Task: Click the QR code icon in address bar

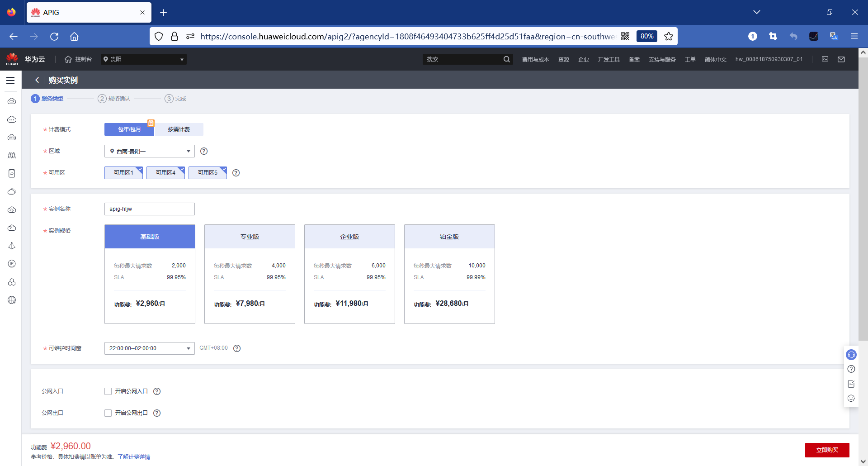Action: 625,36
